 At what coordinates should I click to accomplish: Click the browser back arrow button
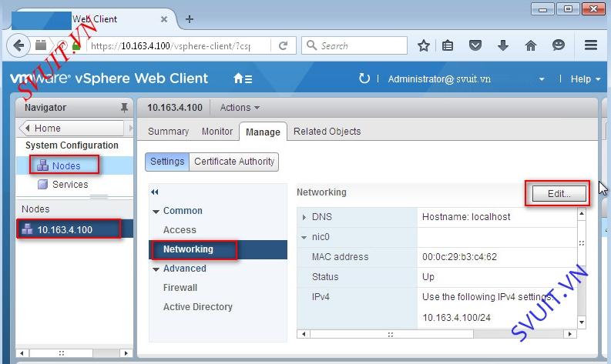click(18, 45)
